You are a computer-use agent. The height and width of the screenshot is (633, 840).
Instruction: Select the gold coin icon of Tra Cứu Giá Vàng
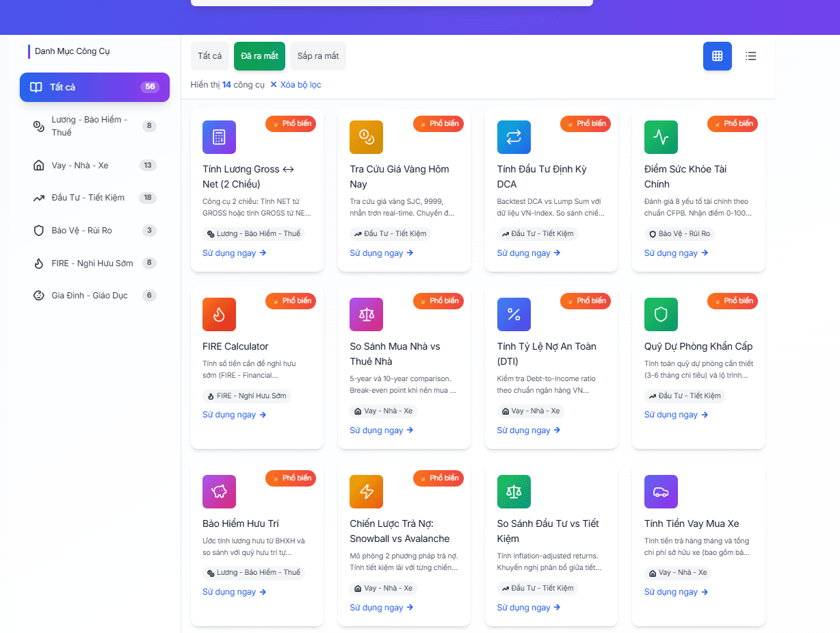pyautogui.click(x=366, y=137)
